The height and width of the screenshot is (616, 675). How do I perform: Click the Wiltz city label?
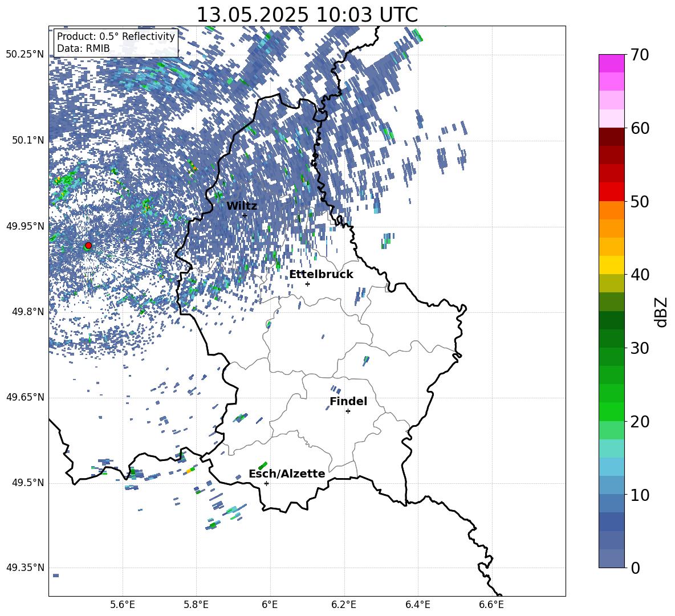pos(242,206)
